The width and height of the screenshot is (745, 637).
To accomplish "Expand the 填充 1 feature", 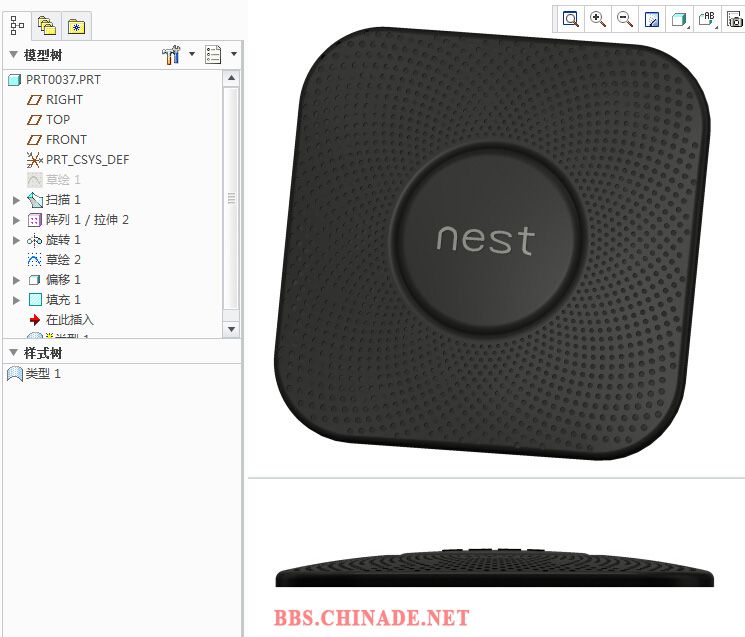I will point(16,300).
